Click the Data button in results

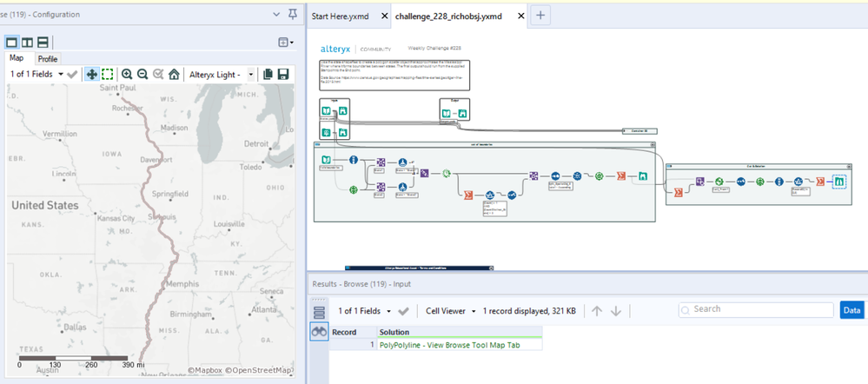point(852,310)
